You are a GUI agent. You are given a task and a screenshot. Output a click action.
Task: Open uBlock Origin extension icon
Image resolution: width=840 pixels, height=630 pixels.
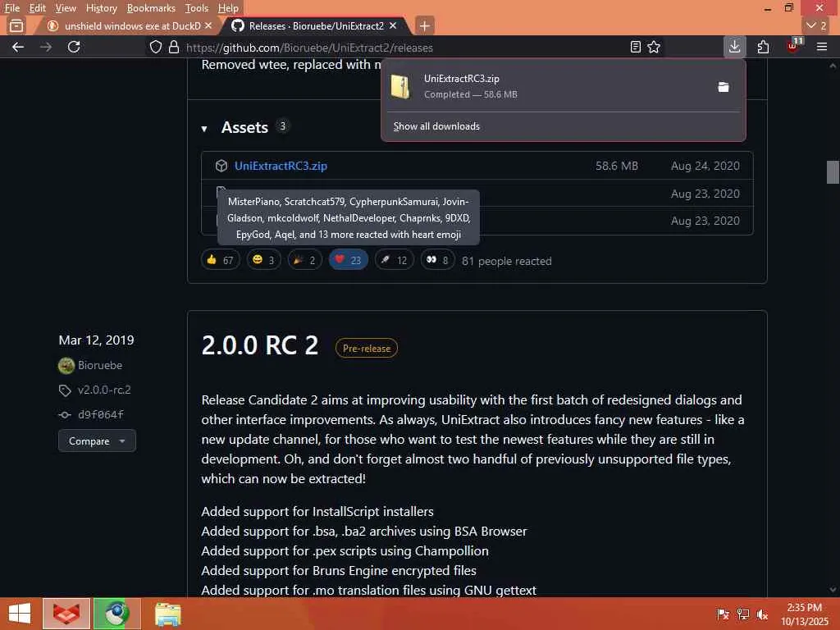tap(793, 47)
